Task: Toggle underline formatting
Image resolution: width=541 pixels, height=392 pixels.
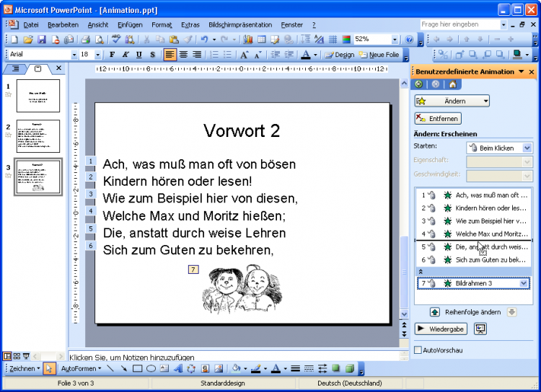Action: pos(152,55)
